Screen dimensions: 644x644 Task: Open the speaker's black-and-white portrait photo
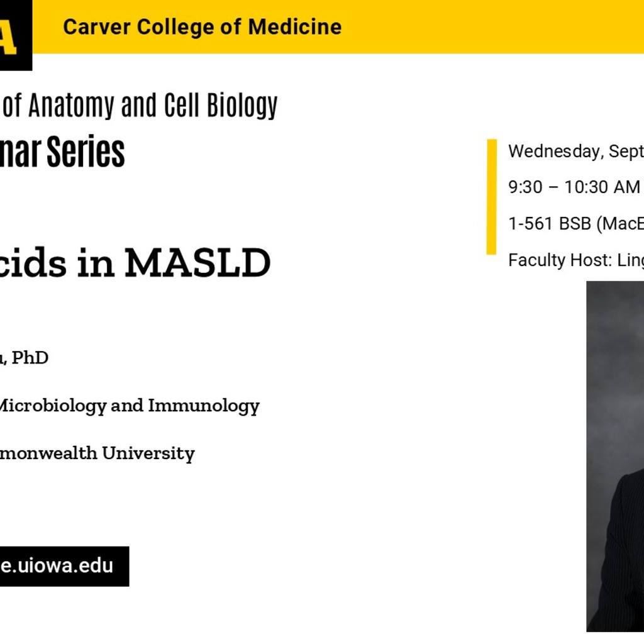(x=615, y=456)
